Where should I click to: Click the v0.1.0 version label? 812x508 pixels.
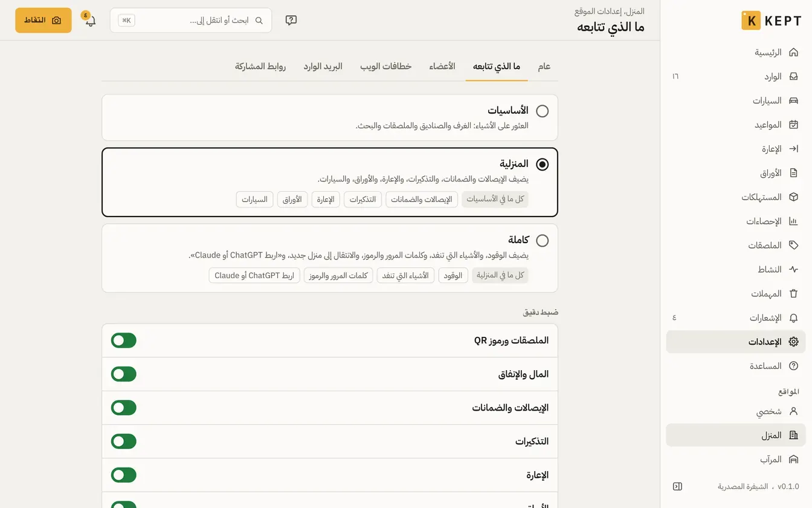(x=788, y=487)
